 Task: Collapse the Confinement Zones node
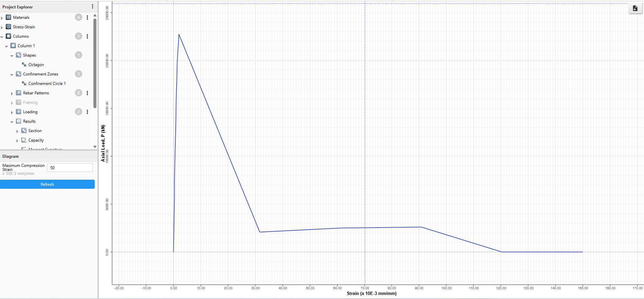click(x=12, y=74)
